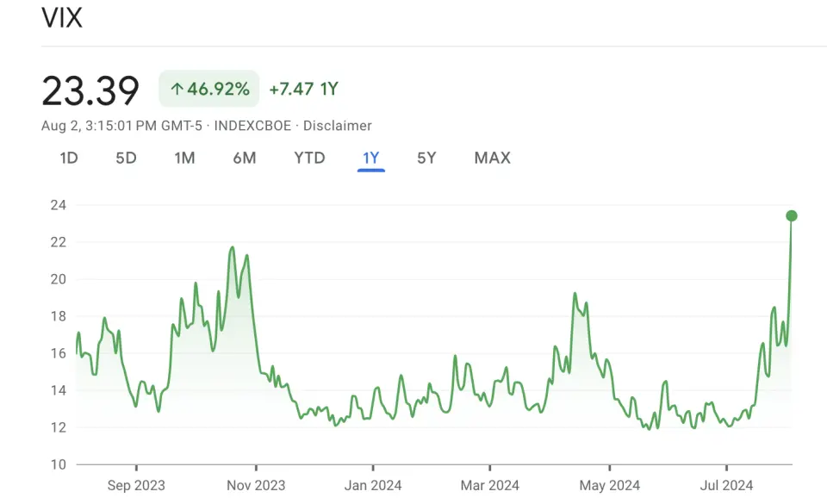827x504 pixels.
Task: Click the green endpoint dot on chart
Action: point(791,215)
